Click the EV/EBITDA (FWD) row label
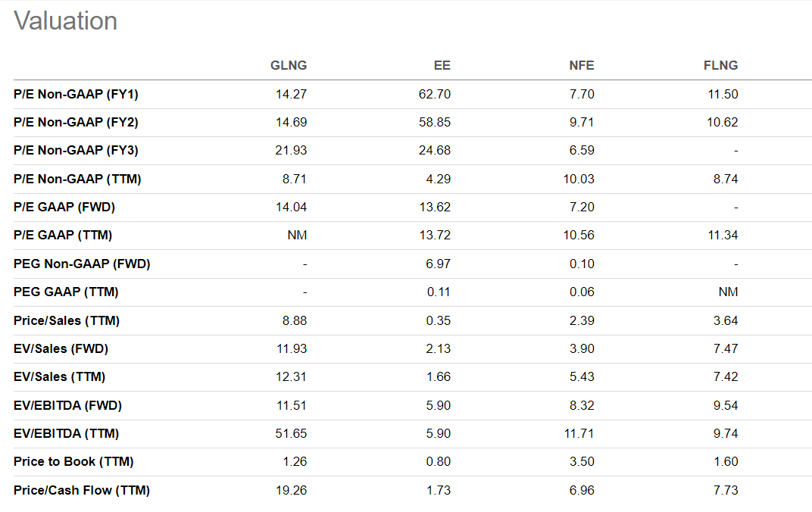This screenshot has height=512, width=812. pyautogui.click(x=67, y=405)
